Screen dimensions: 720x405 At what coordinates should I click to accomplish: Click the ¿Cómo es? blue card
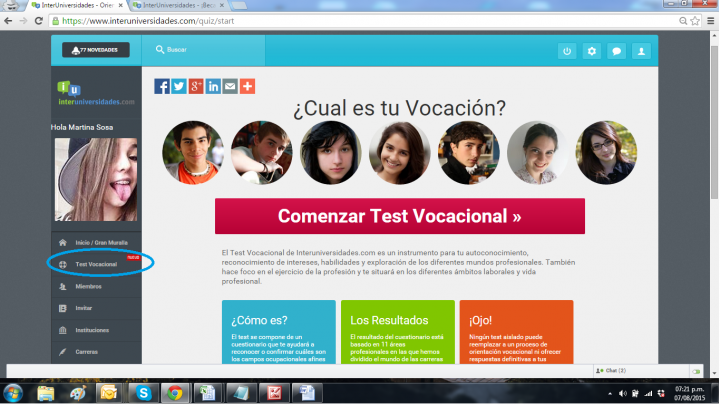[279, 332]
